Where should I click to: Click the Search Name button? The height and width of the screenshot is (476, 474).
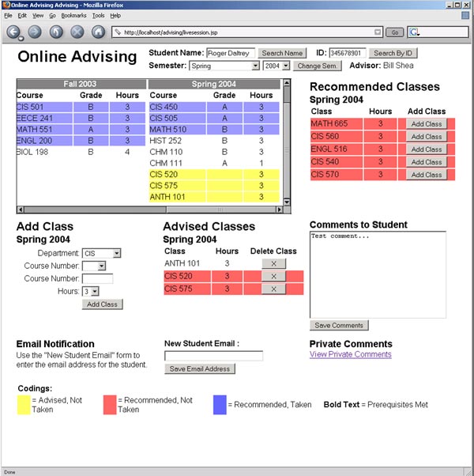(282, 53)
